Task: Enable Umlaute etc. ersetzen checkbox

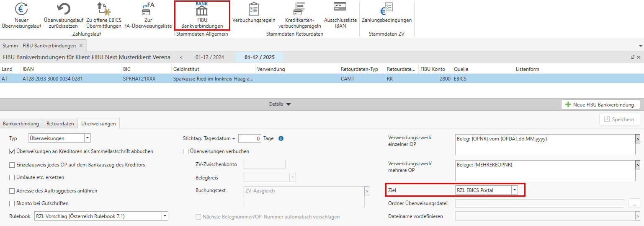Action: coord(12,177)
